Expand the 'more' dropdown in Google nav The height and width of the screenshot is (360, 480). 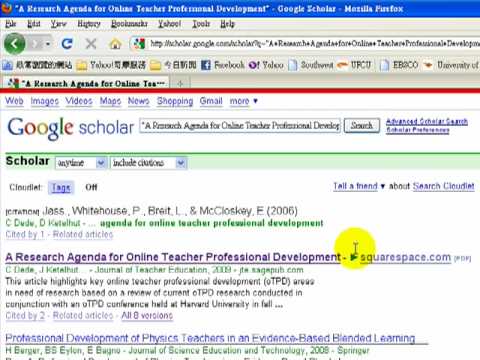243,101
